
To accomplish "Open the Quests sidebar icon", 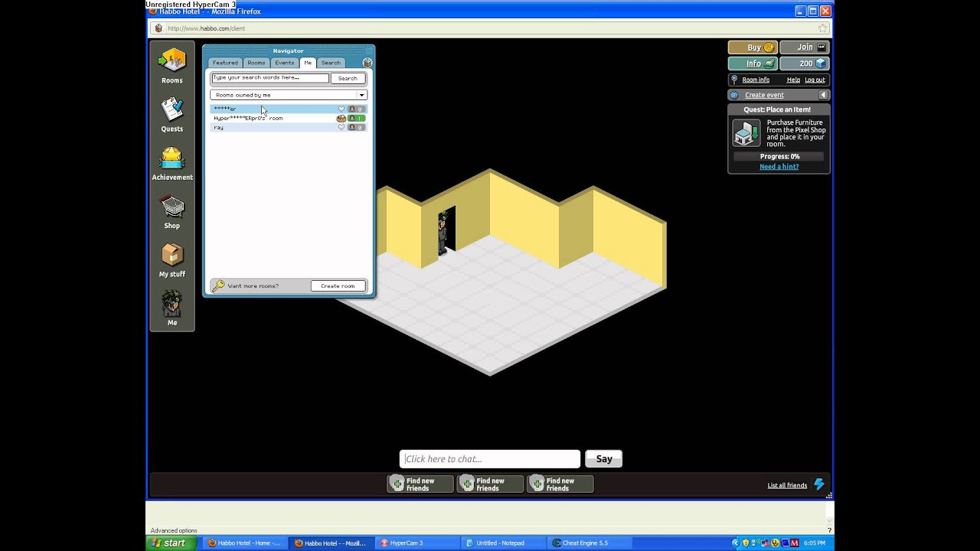I will [x=172, y=109].
